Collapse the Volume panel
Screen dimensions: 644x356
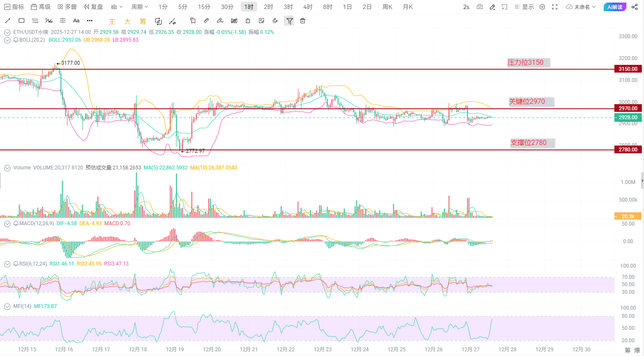point(7,168)
